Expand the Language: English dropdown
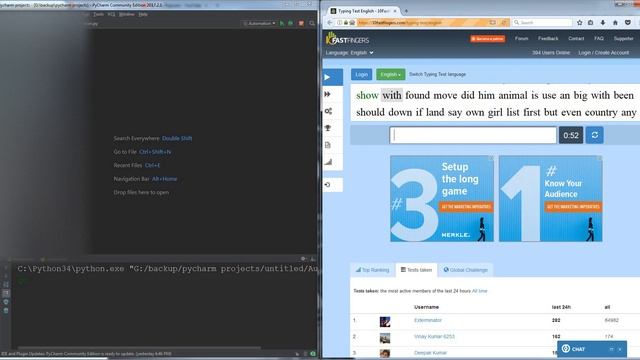640x360 pixels. 349,53
